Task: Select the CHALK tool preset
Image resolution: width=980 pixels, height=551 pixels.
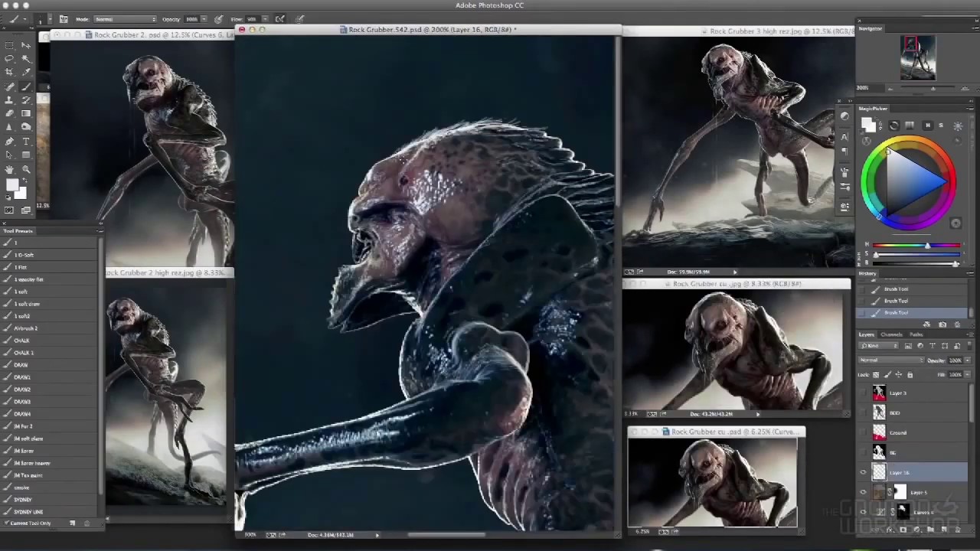Action: (51, 341)
